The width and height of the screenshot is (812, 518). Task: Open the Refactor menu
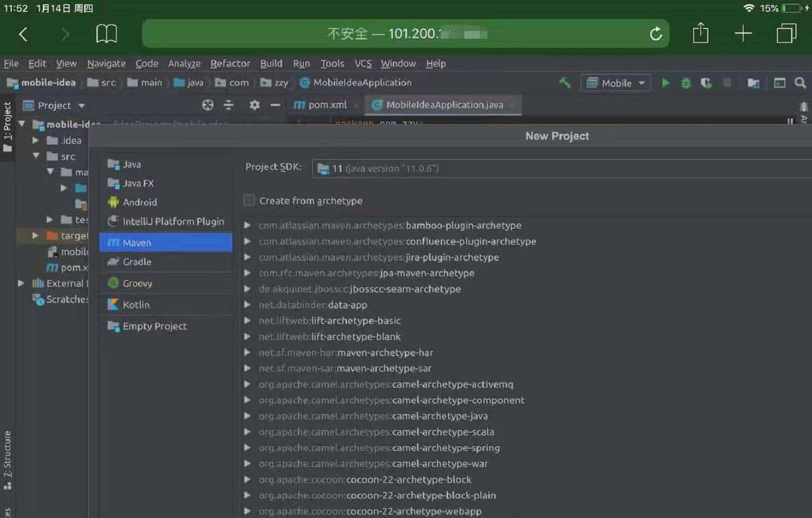click(230, 63)
